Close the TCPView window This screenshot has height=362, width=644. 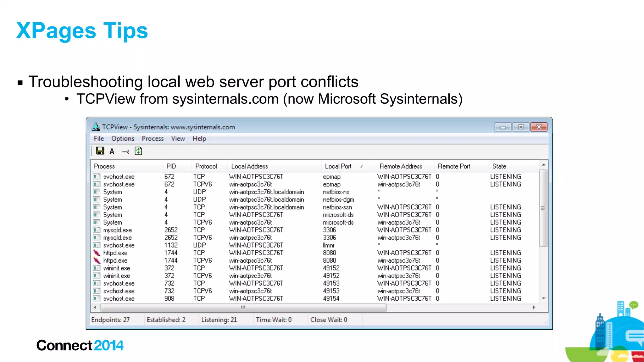click(x=539, y=127)
